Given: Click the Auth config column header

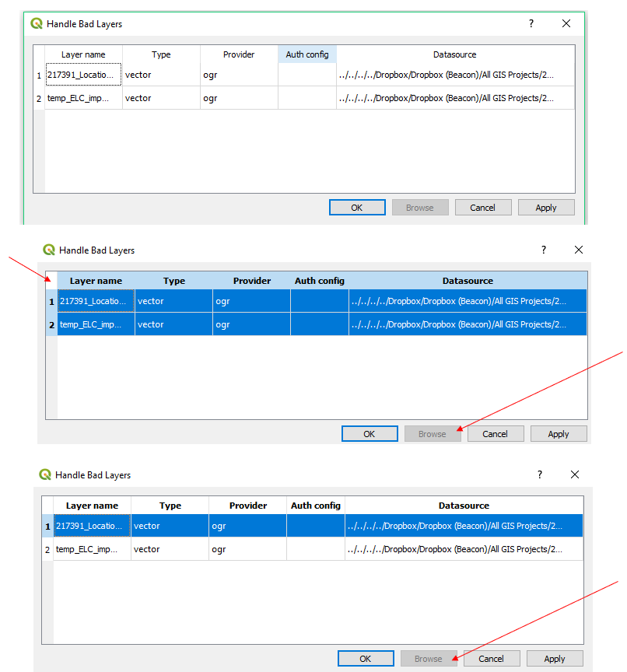Looking at the screenshot, I should click(x=307, y=54).
